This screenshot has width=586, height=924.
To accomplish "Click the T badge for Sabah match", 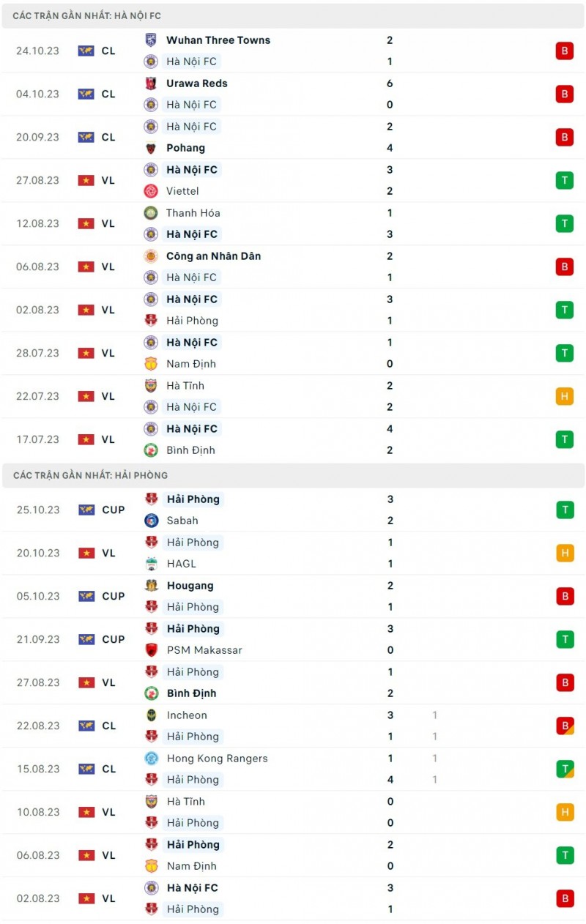I will click(564, 510).
